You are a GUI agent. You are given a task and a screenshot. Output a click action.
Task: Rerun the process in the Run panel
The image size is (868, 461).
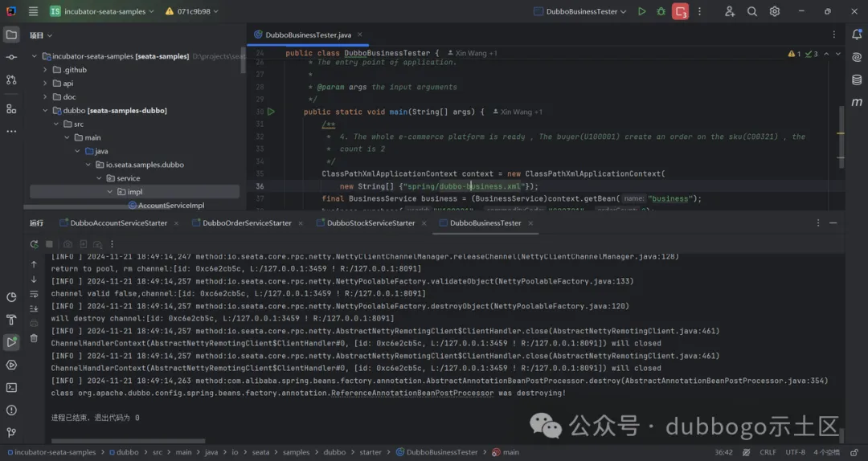coord(34,244)
